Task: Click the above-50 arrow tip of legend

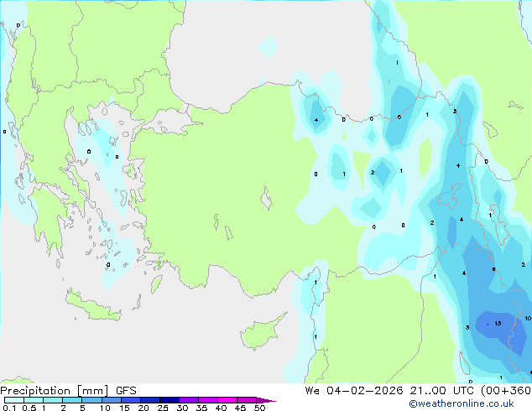Action: (266, 400)
